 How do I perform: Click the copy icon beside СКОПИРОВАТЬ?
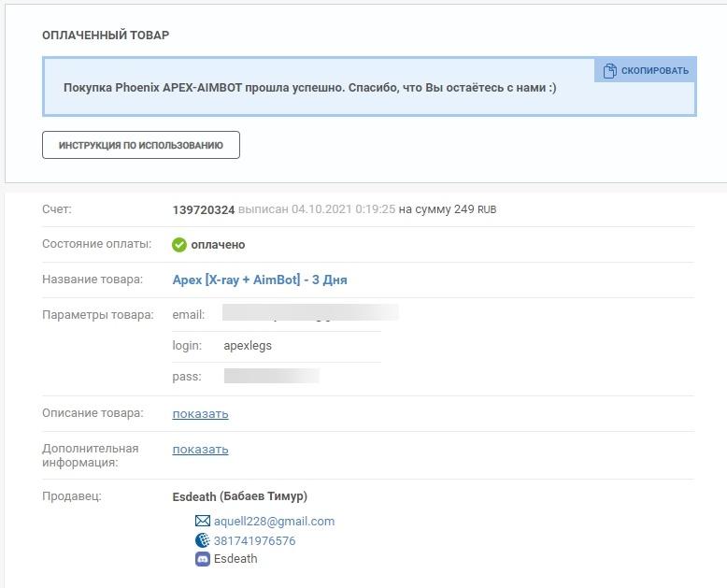[x=609, y=71]
